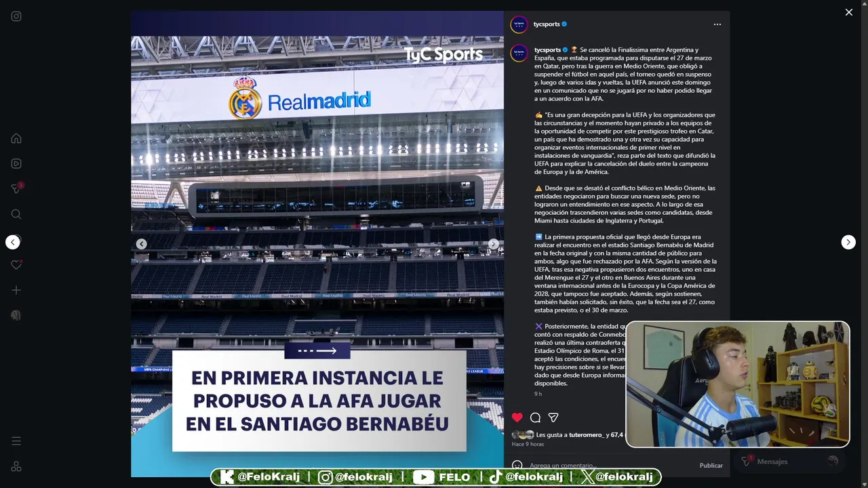
Task: Click the liker avatars beside Les gusta
Action: click(523, 434)
